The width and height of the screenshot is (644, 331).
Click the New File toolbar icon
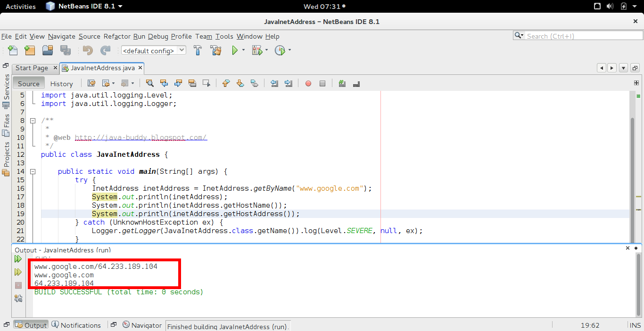click(13, 50)
